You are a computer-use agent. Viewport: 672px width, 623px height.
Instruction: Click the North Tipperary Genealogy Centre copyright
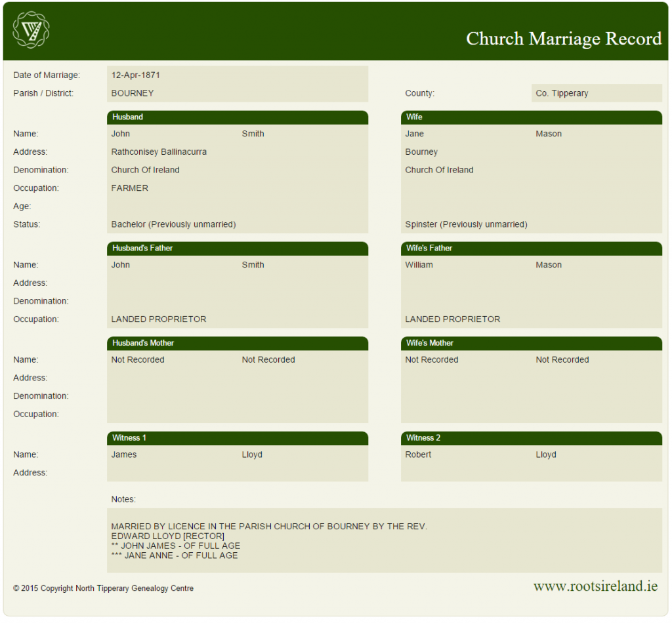[103, 588]
